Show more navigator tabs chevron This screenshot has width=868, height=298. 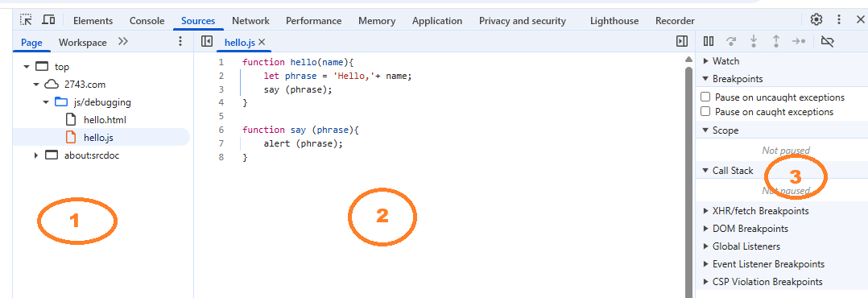pyautogui.click(x=123, y=42)
